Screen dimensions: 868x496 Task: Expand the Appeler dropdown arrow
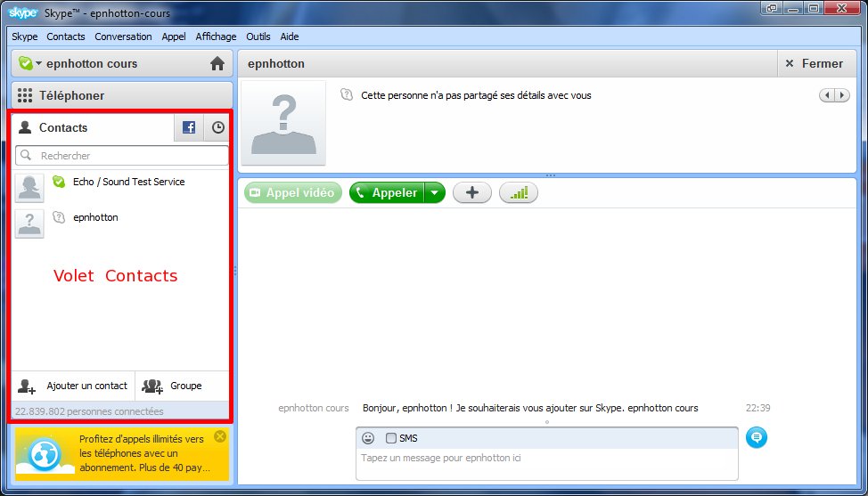click(435, 193)
